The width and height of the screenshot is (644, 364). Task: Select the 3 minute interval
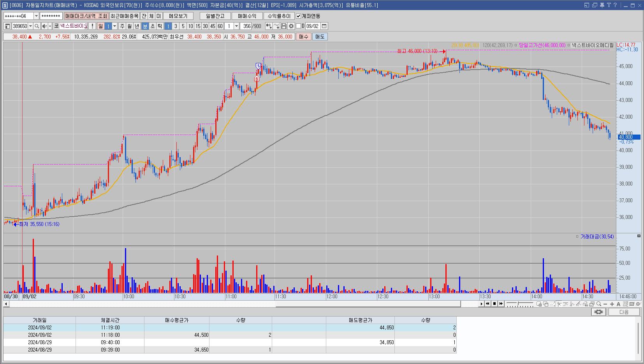(176, 26)
